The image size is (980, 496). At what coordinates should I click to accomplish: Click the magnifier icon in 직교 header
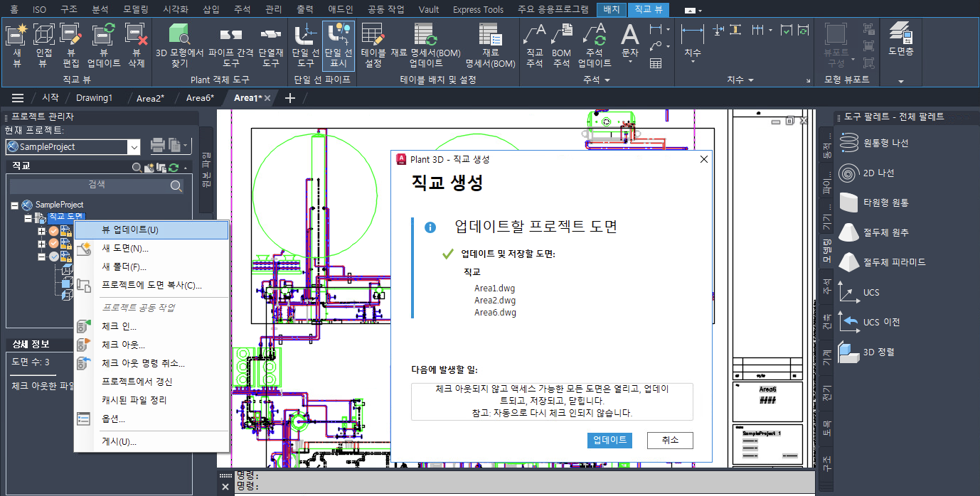click(x=137, y=168)
